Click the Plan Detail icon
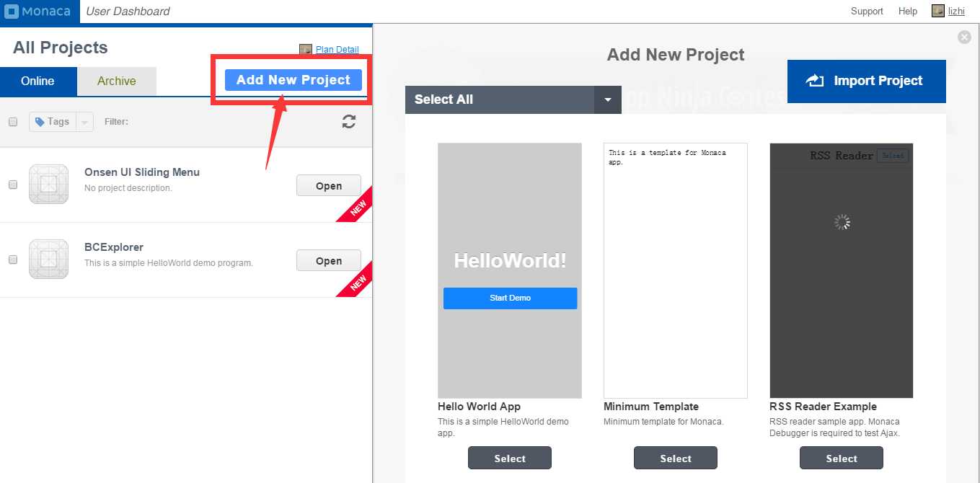This screenshot has width=980, height=483. coord(306,50)
